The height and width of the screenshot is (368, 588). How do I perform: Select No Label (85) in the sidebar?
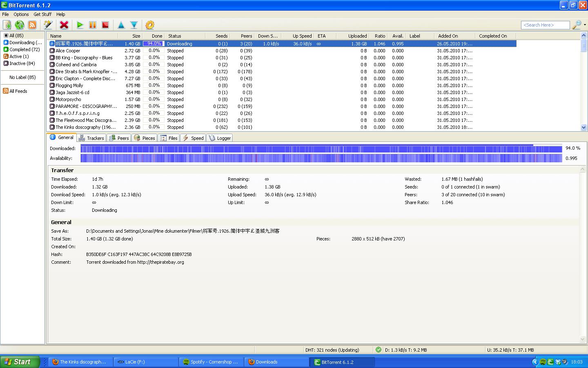click(23, 77)
